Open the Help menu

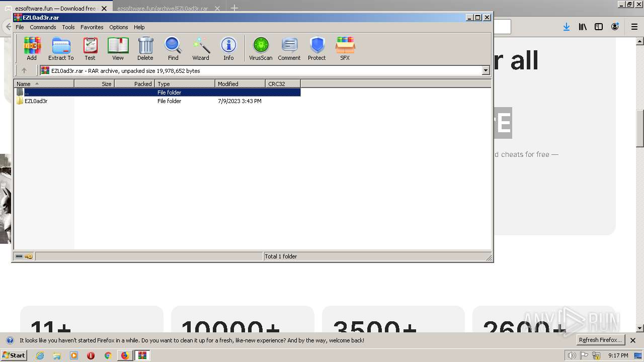pyautogui.click(x=139, y=27)
